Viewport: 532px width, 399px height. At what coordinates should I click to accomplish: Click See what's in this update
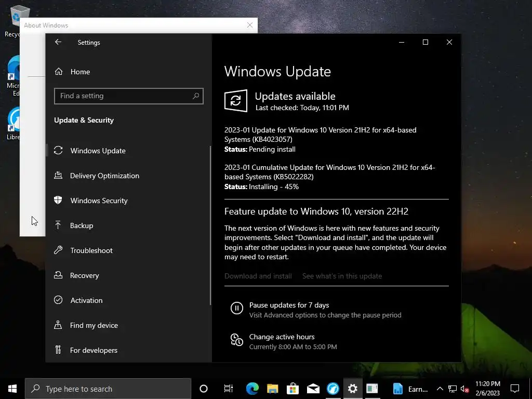[342, 276]
